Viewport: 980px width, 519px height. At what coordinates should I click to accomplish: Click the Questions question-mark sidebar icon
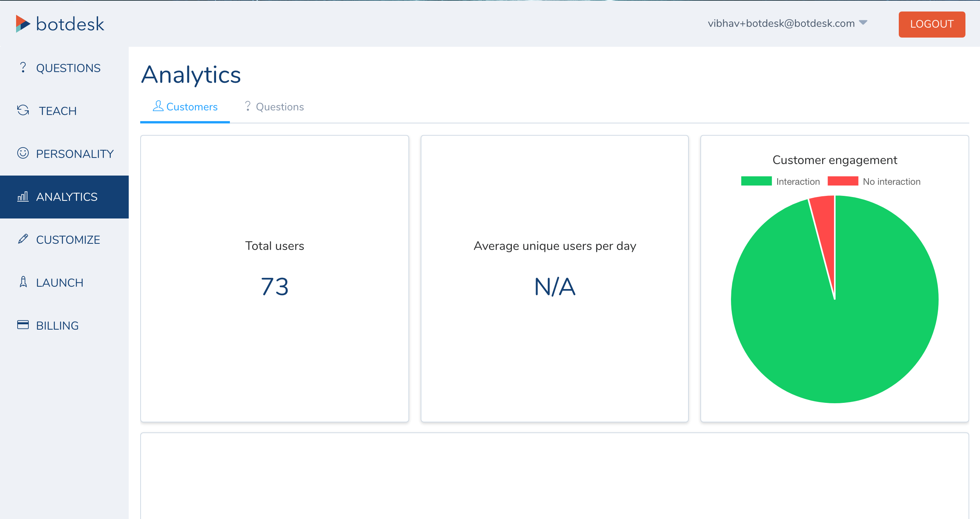pyautogui.click(x=23, y=67)
